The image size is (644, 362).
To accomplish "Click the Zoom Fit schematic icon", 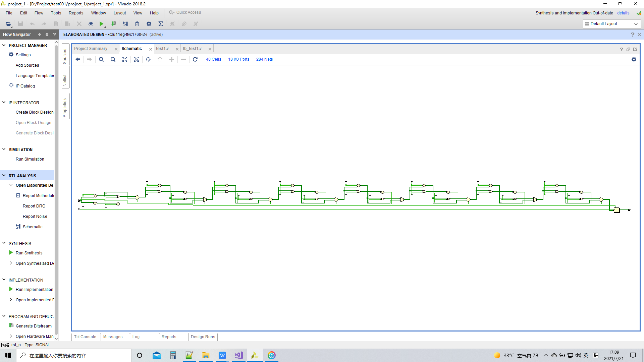I will [125, 59].
